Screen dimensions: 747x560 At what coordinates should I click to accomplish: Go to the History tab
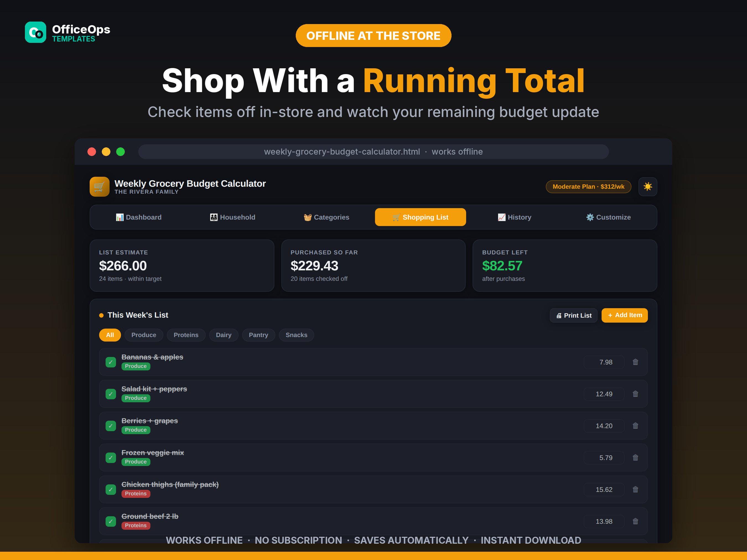click(514, 217)
